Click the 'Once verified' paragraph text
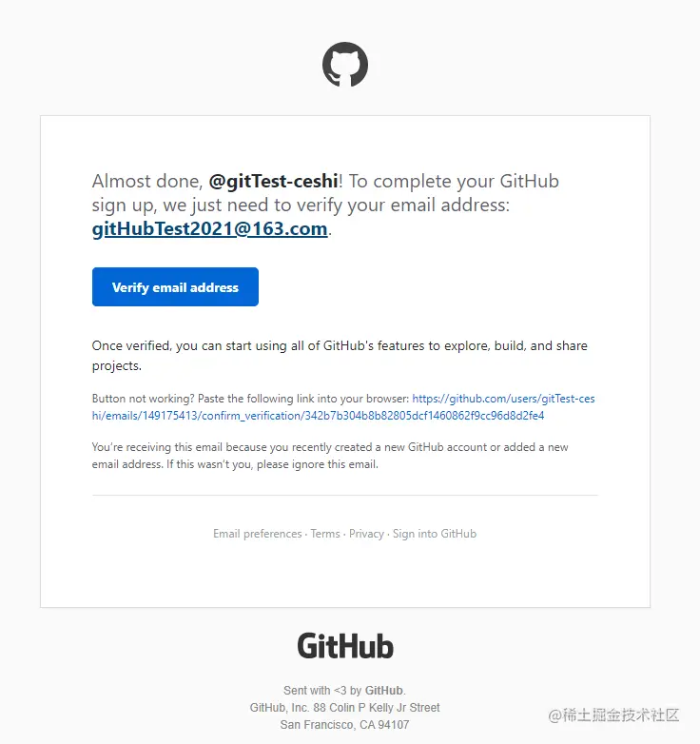This screenshot has width=700, height=744. click(x=340, y=356)
